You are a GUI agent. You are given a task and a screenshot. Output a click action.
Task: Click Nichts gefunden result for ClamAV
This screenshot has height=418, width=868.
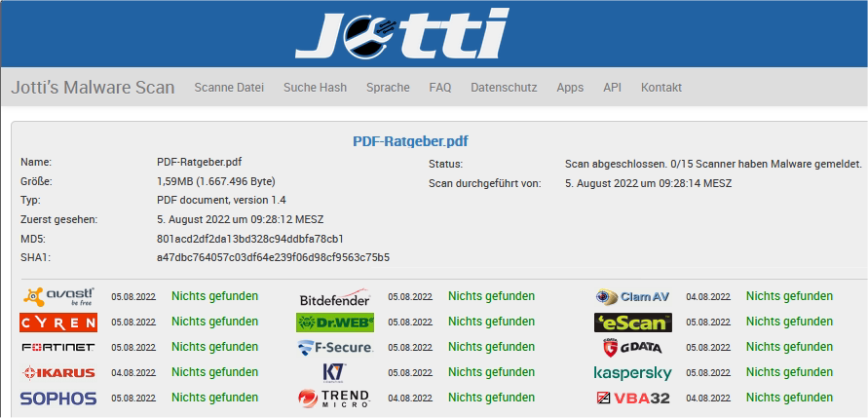(x=789, y=296)
